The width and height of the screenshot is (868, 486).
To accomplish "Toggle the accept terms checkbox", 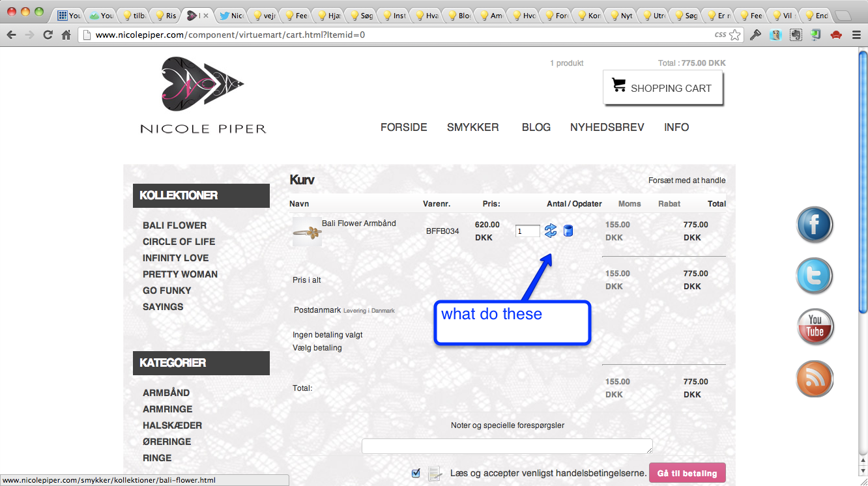I will coord(416,473).
